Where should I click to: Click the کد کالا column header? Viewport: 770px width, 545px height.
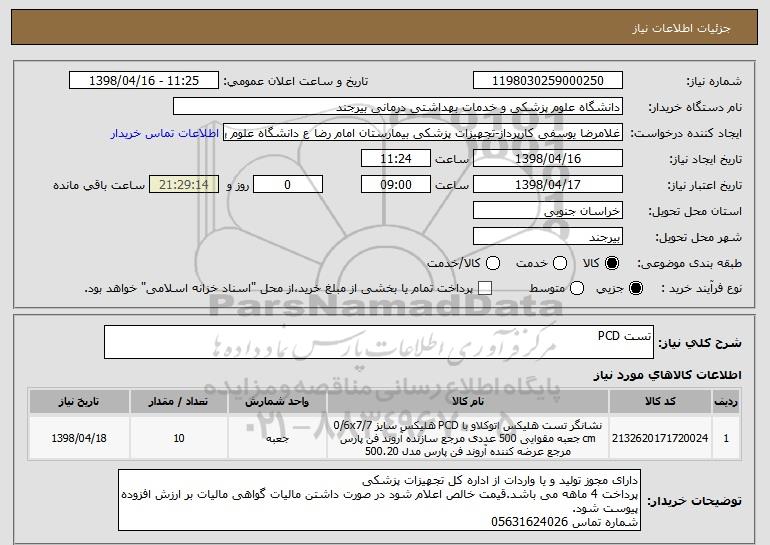[x=660, y=402]
